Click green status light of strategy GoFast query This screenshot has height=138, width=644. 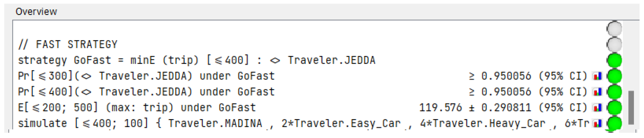(614, 60)
